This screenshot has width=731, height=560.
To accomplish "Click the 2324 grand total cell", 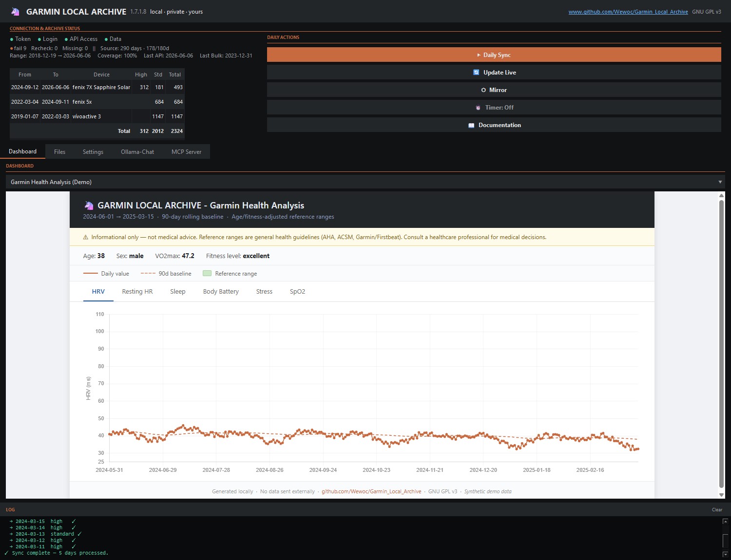I will click(177, 131).
